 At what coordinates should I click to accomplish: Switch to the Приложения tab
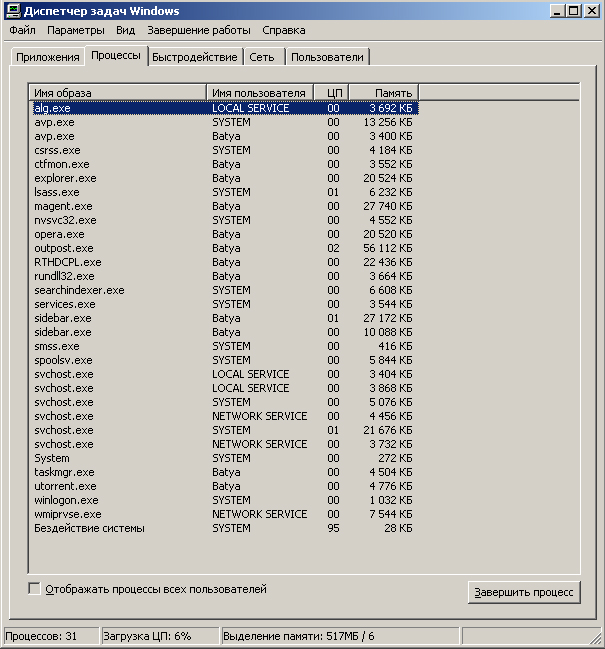tap(47, 57)
